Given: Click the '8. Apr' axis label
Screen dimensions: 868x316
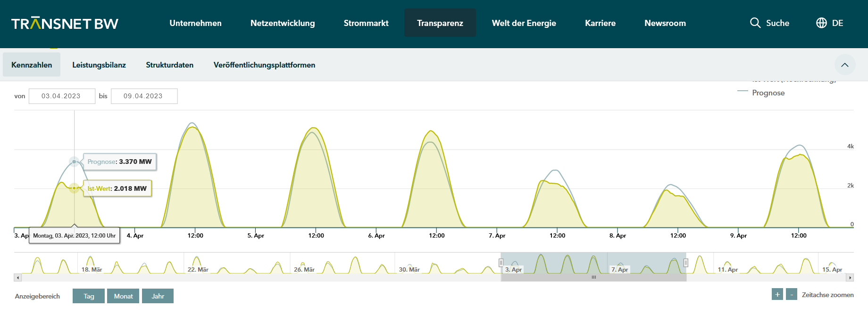Looking at the screenshot, I should [x=618, y=235].
